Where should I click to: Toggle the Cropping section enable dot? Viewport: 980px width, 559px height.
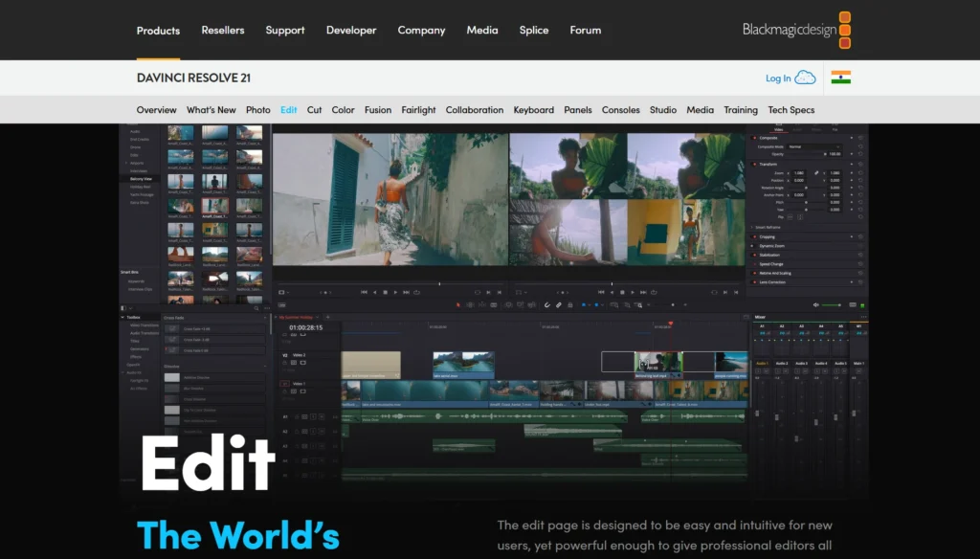click(x=754, y=237)
